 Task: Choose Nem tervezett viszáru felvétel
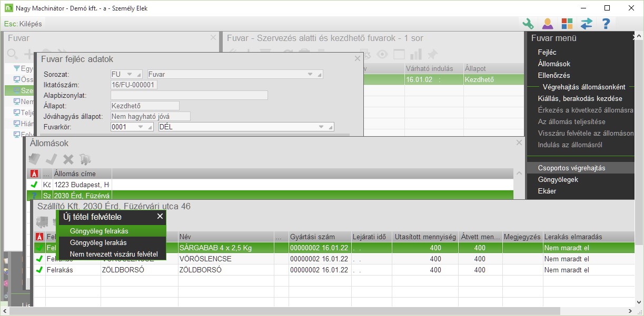point(112,254)
